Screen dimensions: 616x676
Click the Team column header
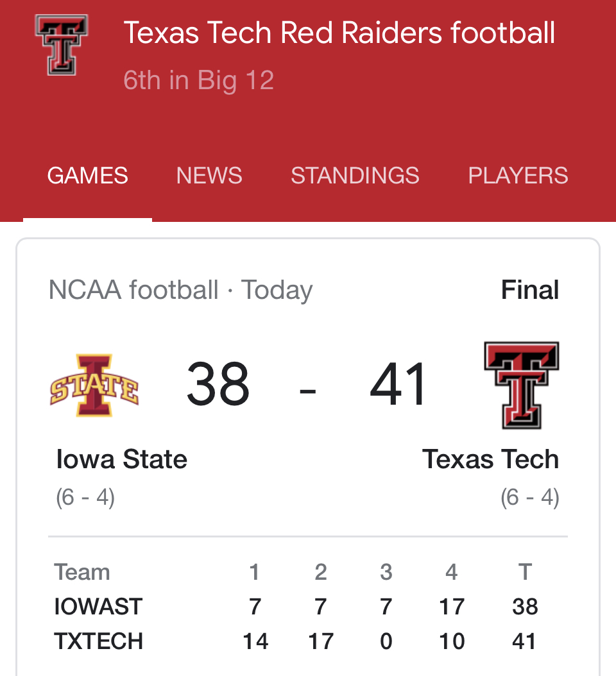point(82,572)
